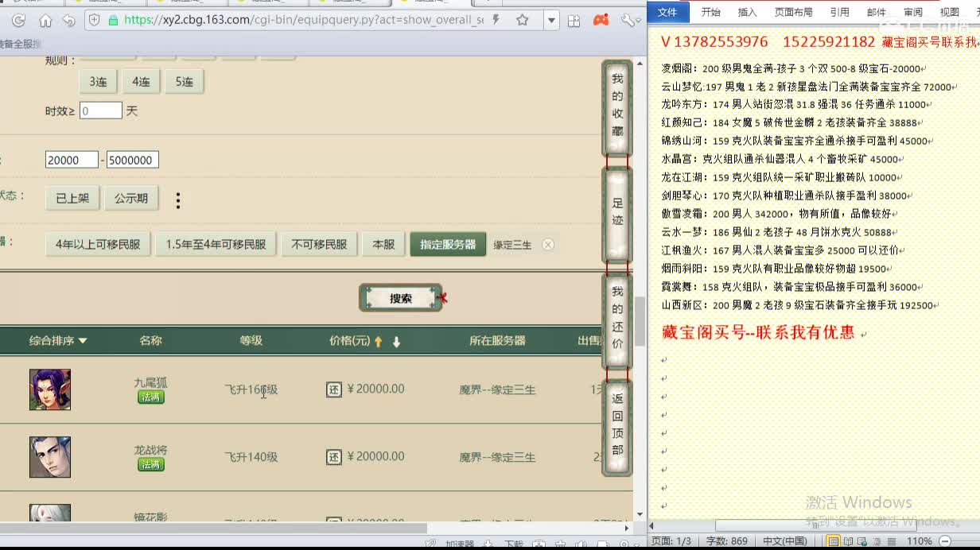This screenshot has width=980, height=550.
Task: Click the green padlock site info icon
Action: tap(113, 20)
